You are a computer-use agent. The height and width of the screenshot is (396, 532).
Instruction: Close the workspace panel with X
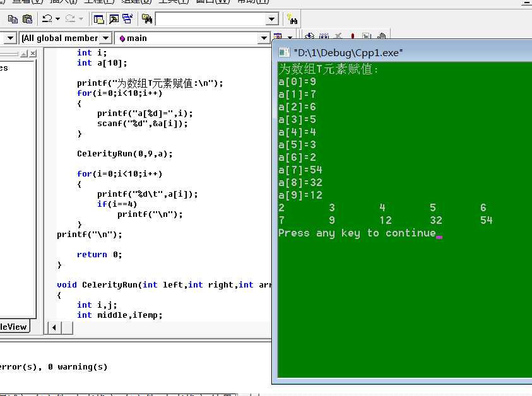(x=33, y=53)
